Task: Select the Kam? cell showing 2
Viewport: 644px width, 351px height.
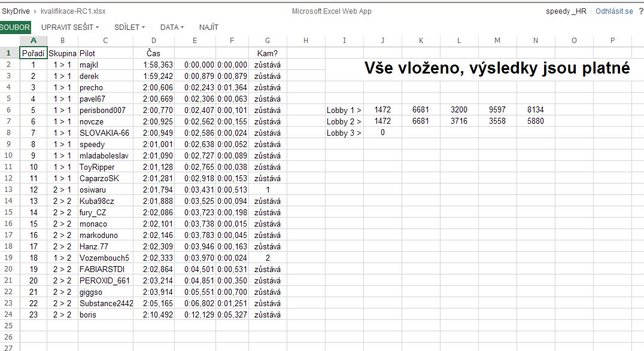Action: 268,258
